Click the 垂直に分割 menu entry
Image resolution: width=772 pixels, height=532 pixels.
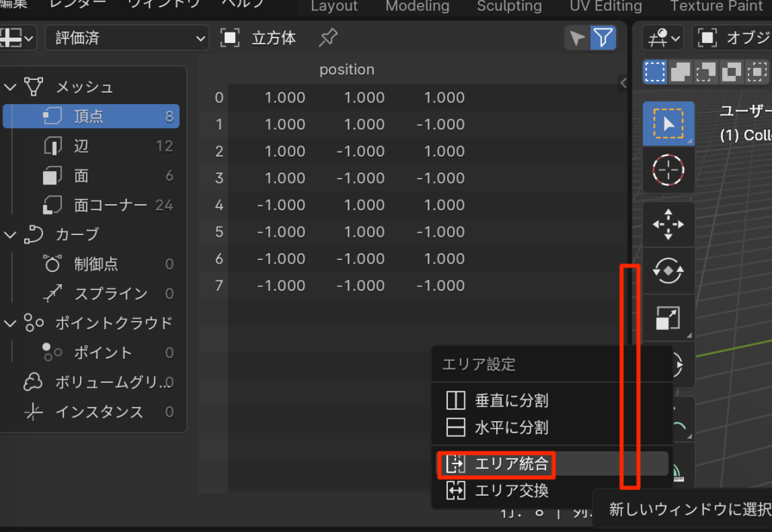click(x=511, y=400)
